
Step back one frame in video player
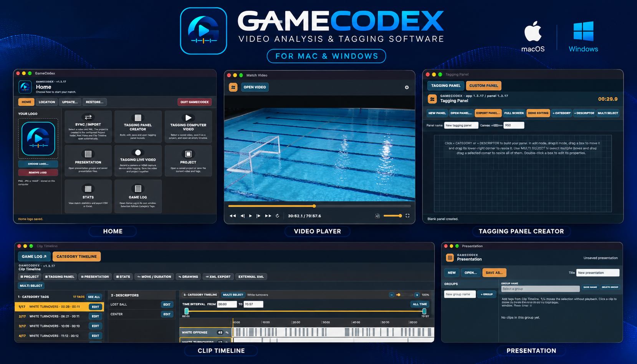pyautogui.click(x=242, y=216)
